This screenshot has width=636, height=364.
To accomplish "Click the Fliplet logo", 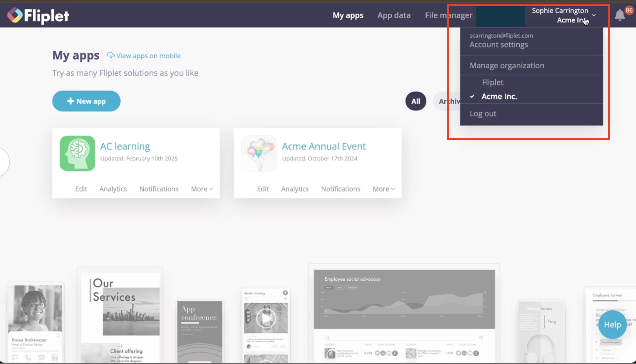I will (38, 15).
